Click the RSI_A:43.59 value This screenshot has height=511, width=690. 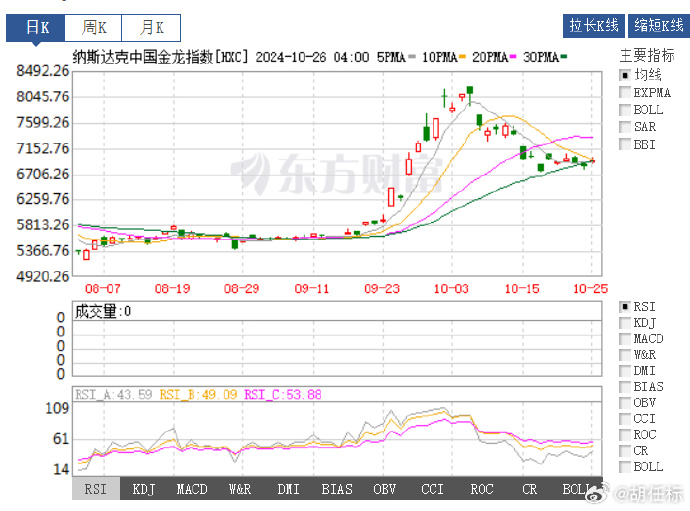(114, 394)
